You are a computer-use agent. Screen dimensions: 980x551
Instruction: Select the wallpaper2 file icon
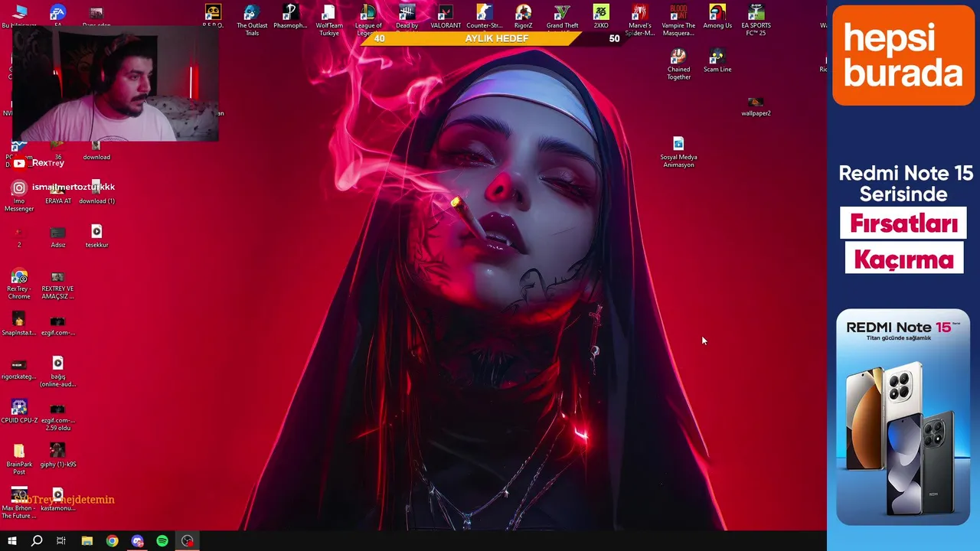[756, 106]
